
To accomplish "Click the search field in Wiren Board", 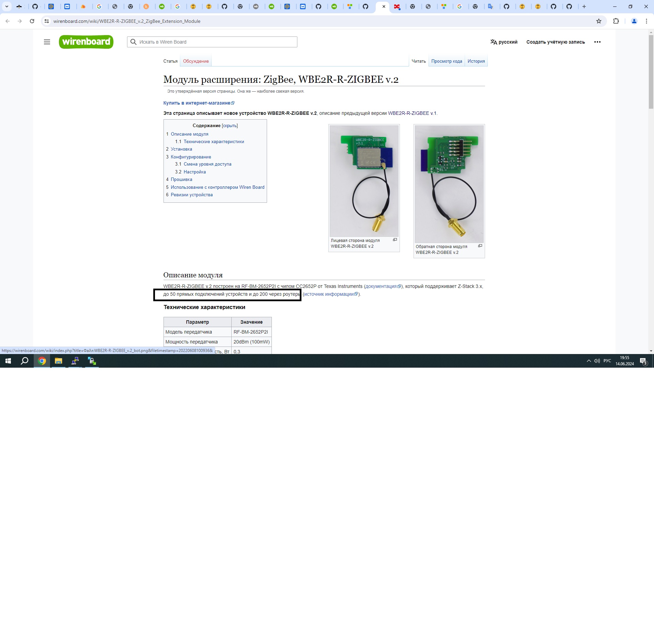I will point(212,42).
